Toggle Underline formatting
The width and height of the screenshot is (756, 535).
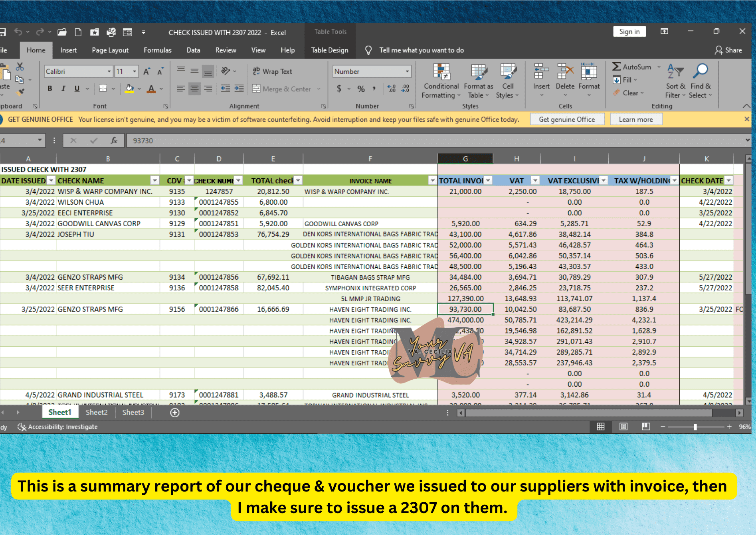(x=77, y=89)
